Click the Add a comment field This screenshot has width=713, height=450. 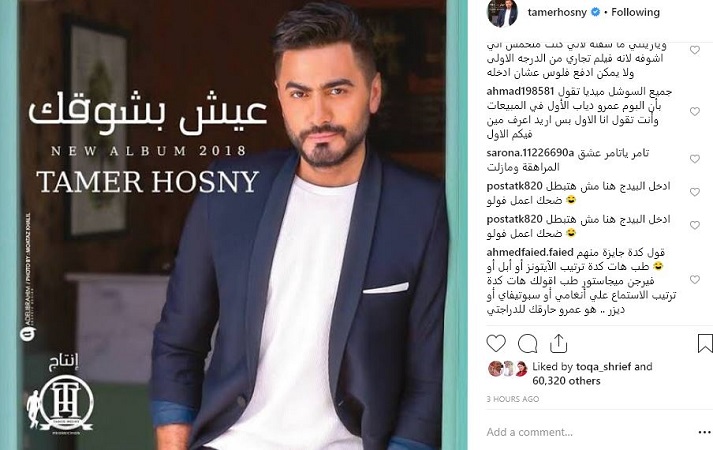click(x=587, y=432)
